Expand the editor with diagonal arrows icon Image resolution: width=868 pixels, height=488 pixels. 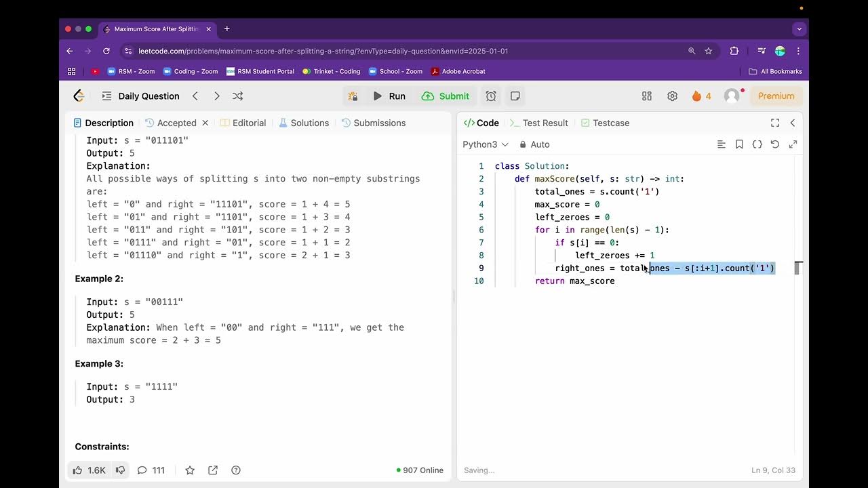(793, 144)
